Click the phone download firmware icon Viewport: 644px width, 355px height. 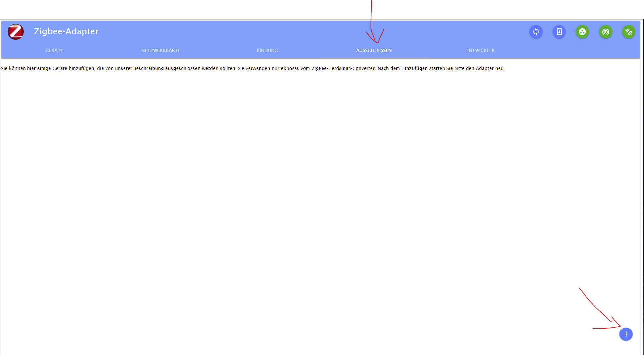(559, 32)
